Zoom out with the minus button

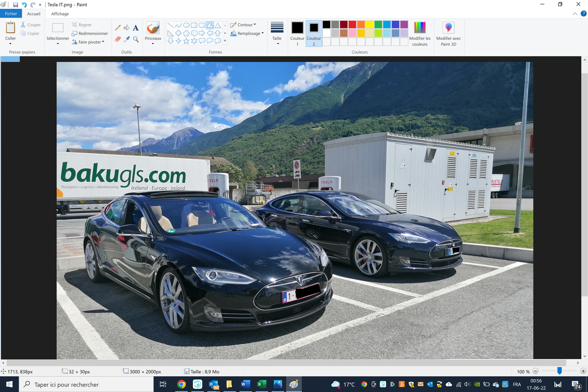[536, 371]
